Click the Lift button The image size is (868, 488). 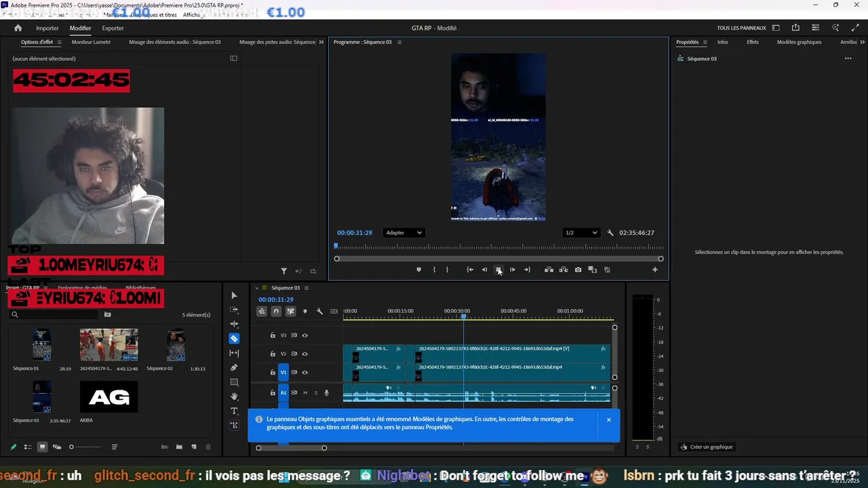pyautogui.click(x=549, y=270)
